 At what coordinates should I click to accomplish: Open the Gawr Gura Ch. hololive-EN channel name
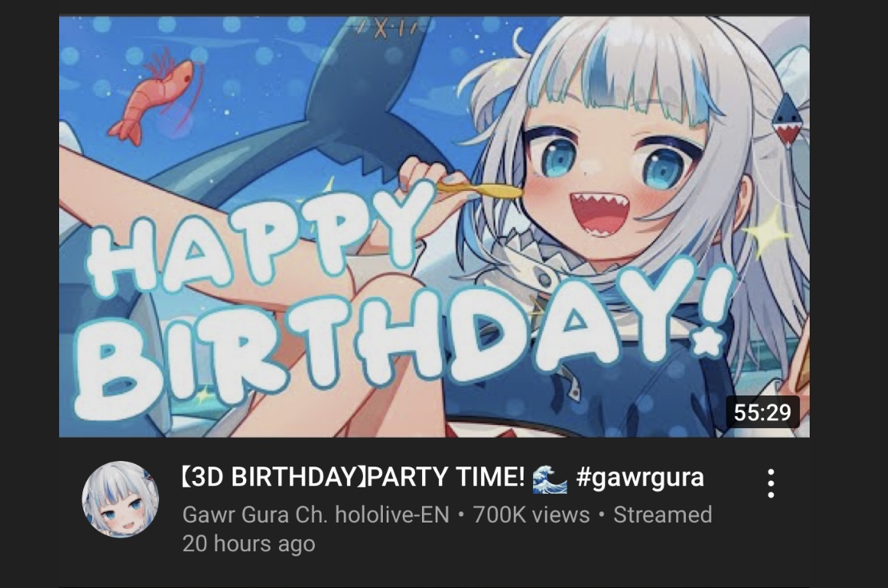tap(316, 515)
